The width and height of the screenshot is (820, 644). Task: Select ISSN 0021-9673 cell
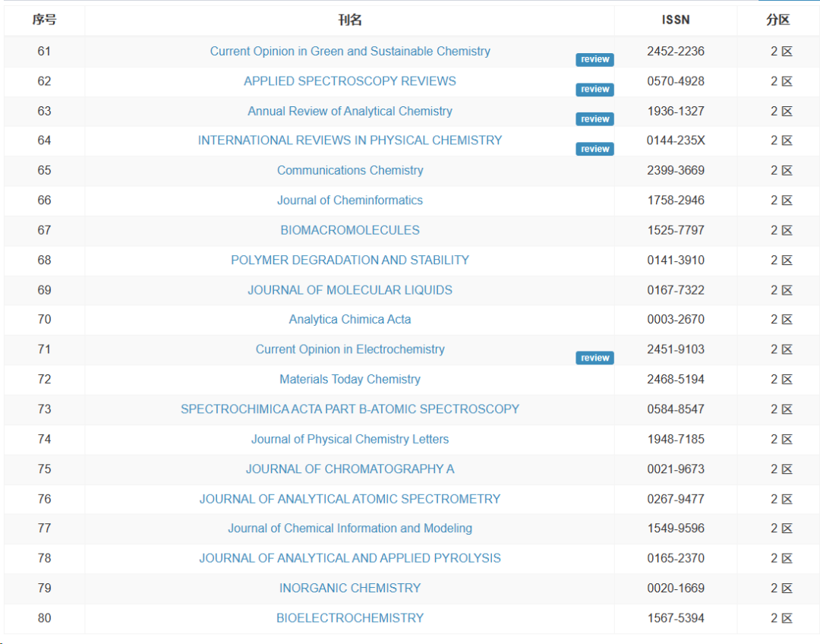pyautogui.click(x=676, y=469)
